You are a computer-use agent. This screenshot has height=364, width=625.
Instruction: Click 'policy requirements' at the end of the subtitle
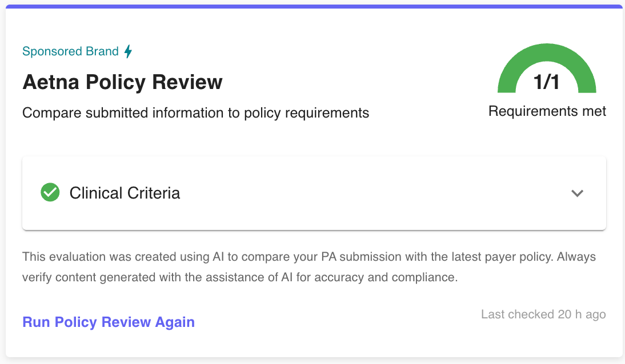307,113
